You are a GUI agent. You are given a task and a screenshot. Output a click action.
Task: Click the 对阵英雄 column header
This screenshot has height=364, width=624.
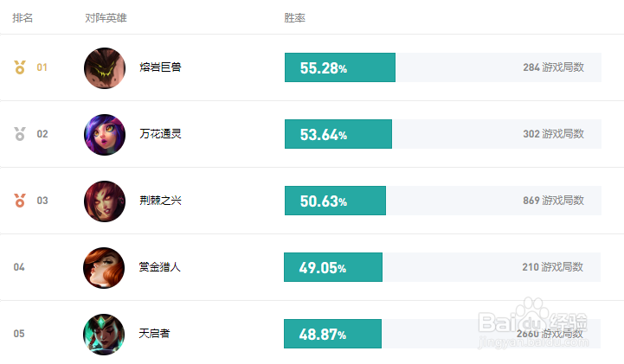coord(106,18)
